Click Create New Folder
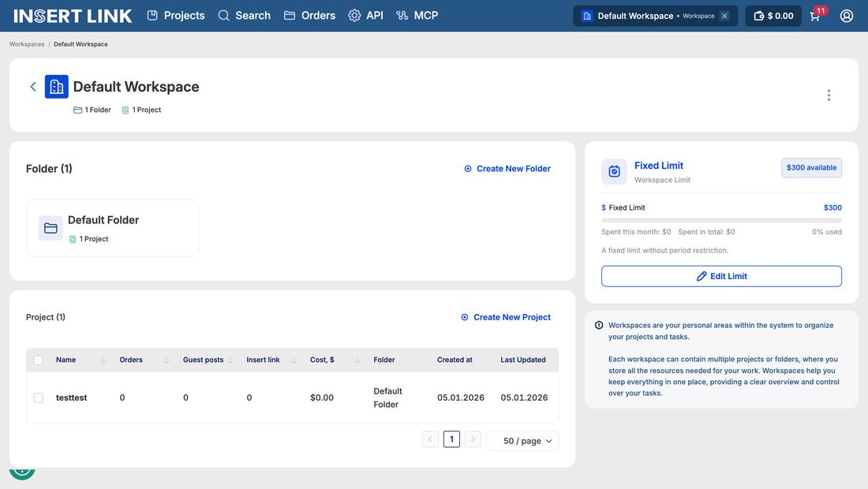 tap(507, 169)
